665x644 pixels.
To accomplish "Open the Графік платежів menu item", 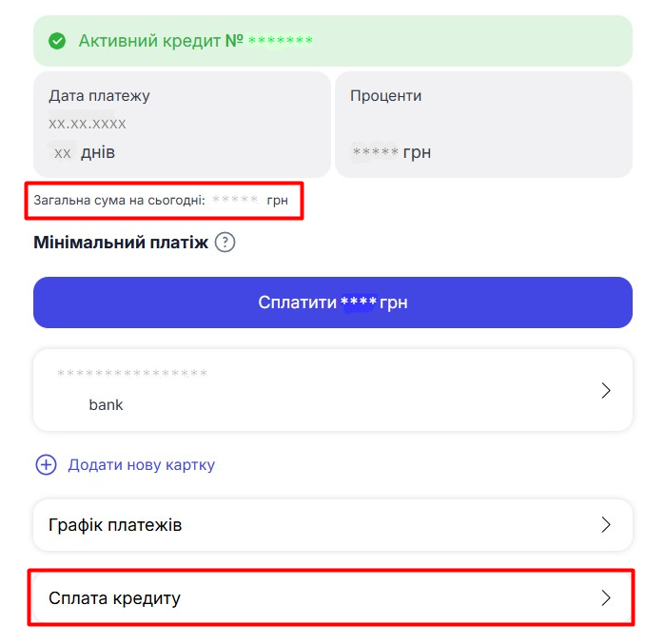I will (x=115, y=525).
